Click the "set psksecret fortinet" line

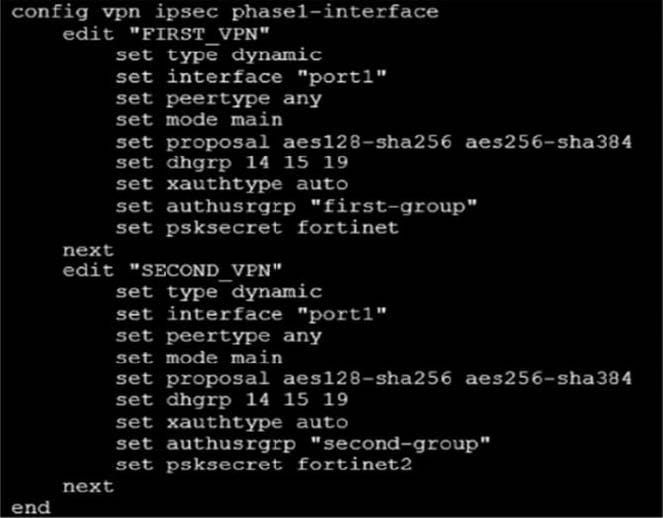pyautogui.click(x=257, y=227)
